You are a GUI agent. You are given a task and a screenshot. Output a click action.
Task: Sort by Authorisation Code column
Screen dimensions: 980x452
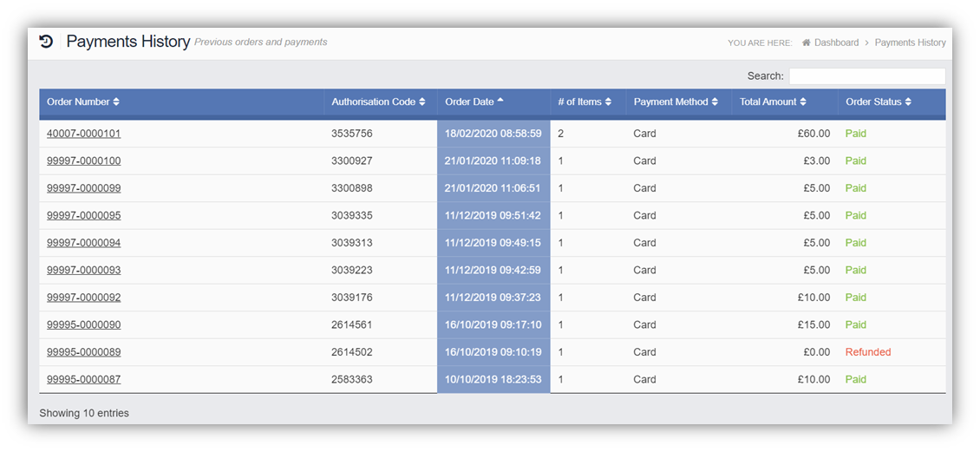pos(380,102)
